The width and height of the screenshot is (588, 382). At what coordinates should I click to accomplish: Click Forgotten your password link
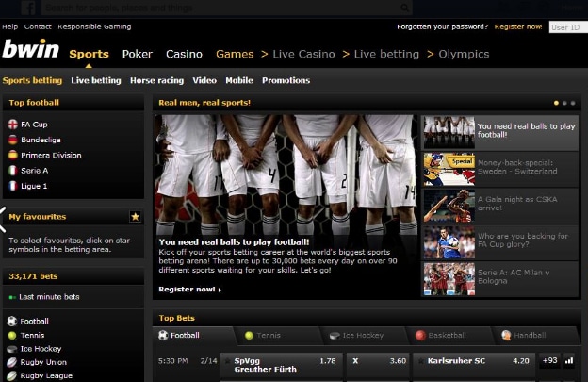coord(443,27)
